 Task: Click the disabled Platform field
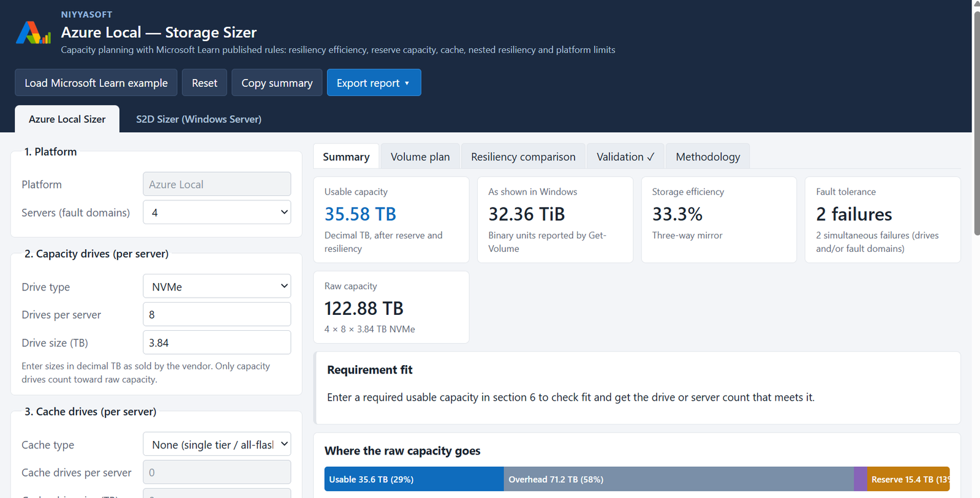tap(217, 184)
